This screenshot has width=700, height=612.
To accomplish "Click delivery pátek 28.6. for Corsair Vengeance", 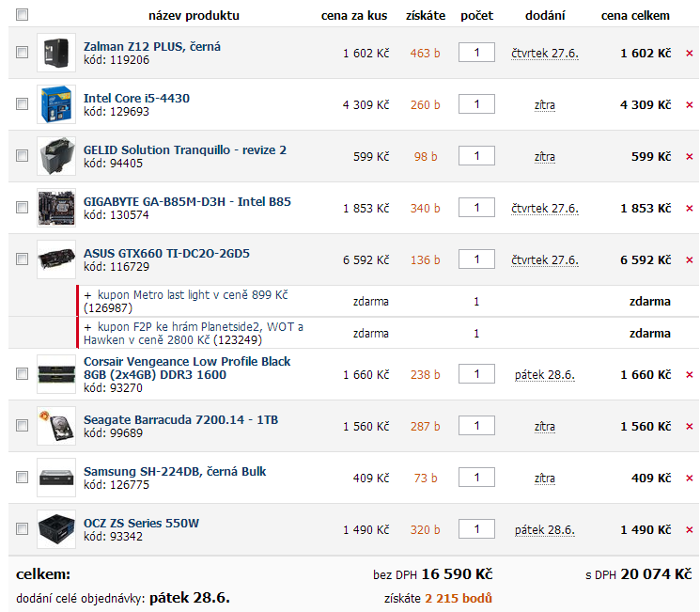I will (x=545, y=375).
